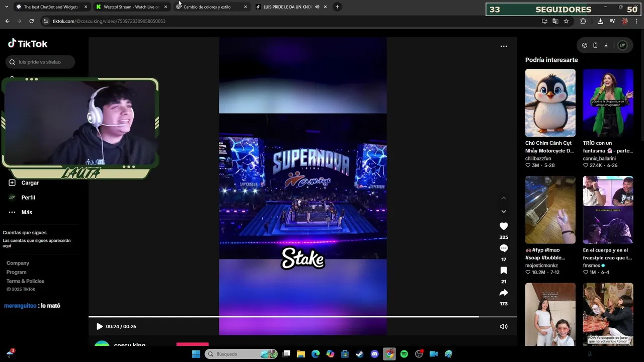Click the mojesticmonkz username
Viewport: 644px width, 362px height.
tap(541, 265)
